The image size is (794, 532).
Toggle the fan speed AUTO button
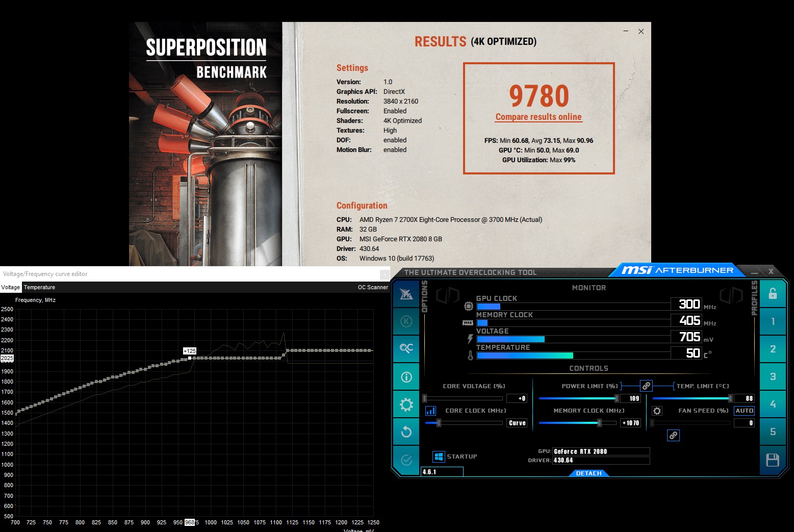(744, 411)
